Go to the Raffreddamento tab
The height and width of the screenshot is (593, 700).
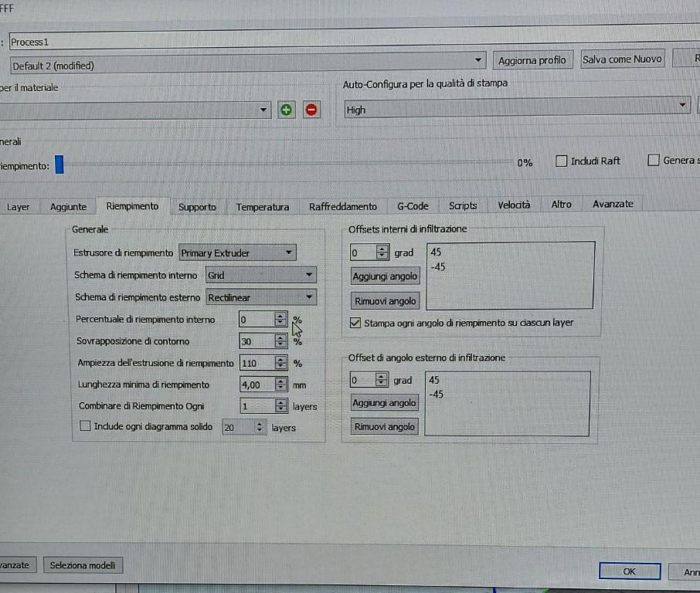342,206
